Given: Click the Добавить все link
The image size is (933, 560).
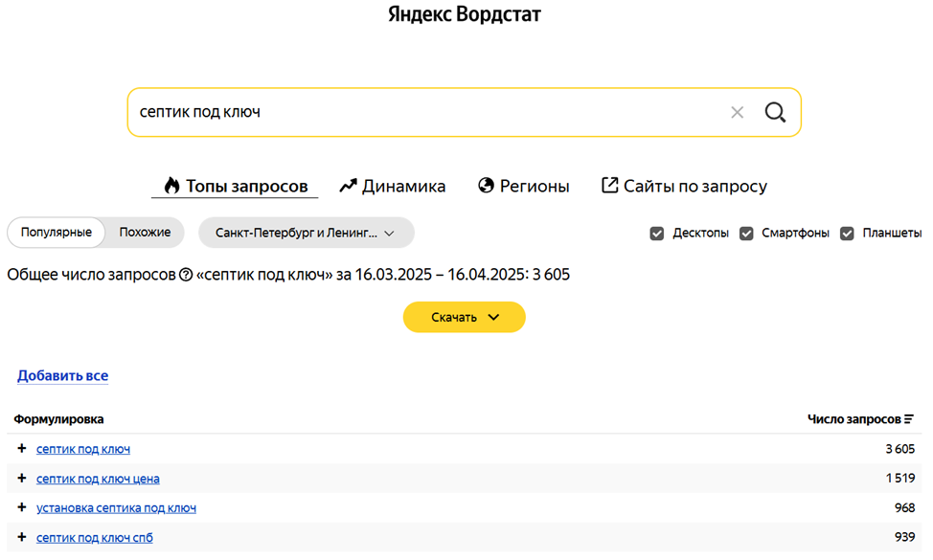Looking at the screenshot, I should coord(62,375).
